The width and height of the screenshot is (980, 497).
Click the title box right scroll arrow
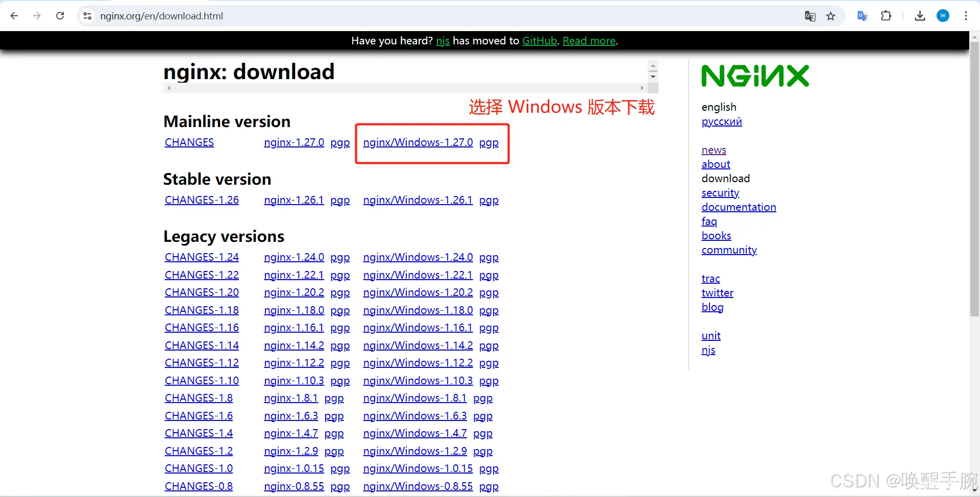coord(642,88)
